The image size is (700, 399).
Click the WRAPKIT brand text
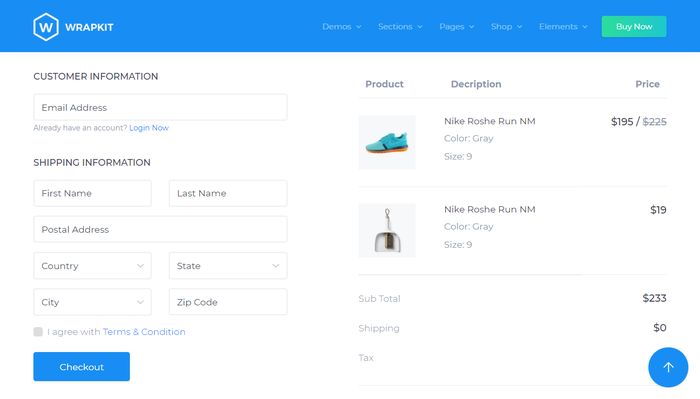[89, 27]
